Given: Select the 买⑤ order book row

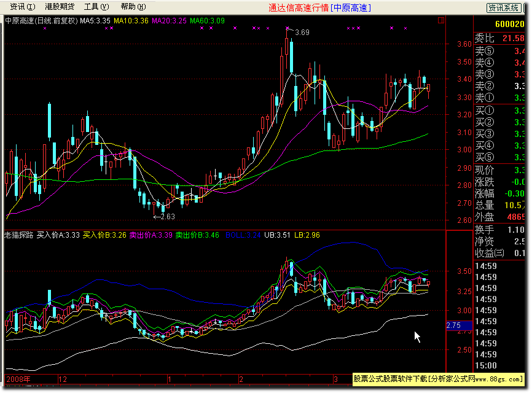Looking at the screenshot, I should (x=499, y=157).
